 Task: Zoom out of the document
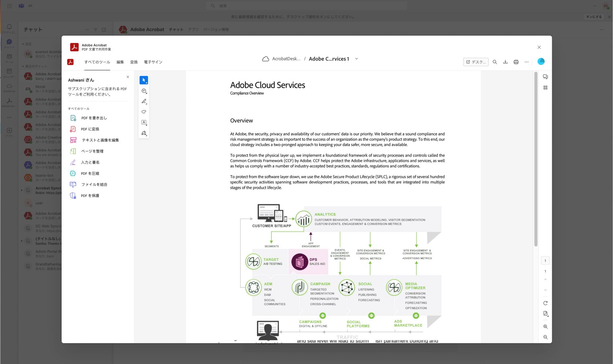545,337
